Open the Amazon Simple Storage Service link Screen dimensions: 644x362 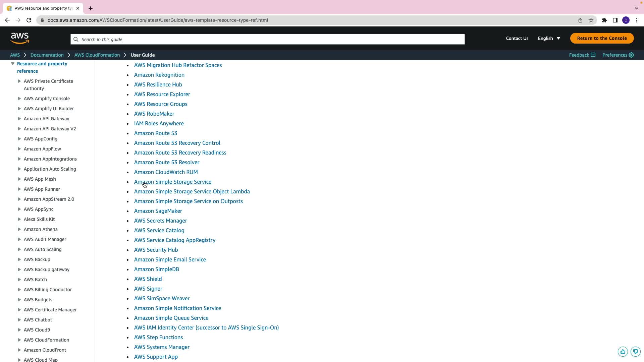coord(172,182)
